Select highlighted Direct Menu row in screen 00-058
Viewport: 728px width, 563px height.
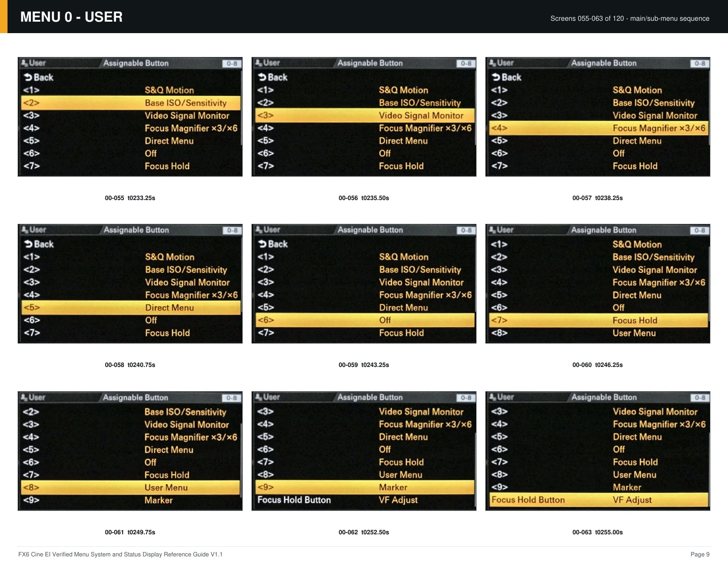pos(131,308)
